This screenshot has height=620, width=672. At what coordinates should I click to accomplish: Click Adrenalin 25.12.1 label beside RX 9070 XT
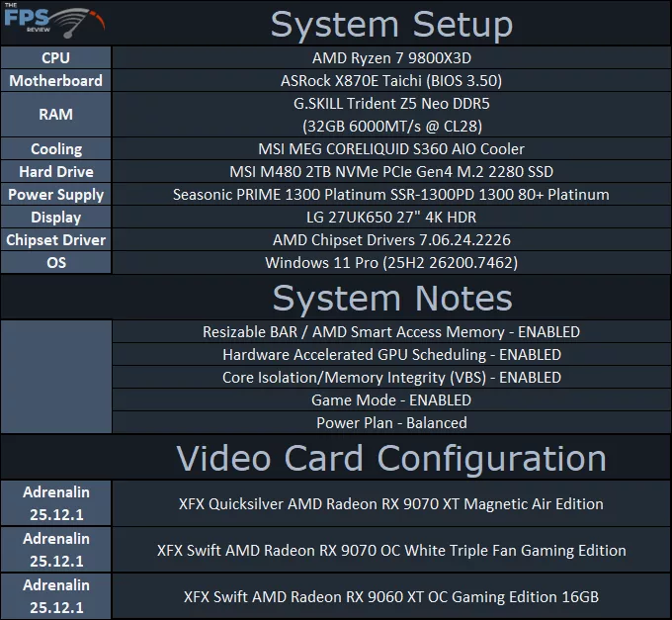click(x=55, y=503)
